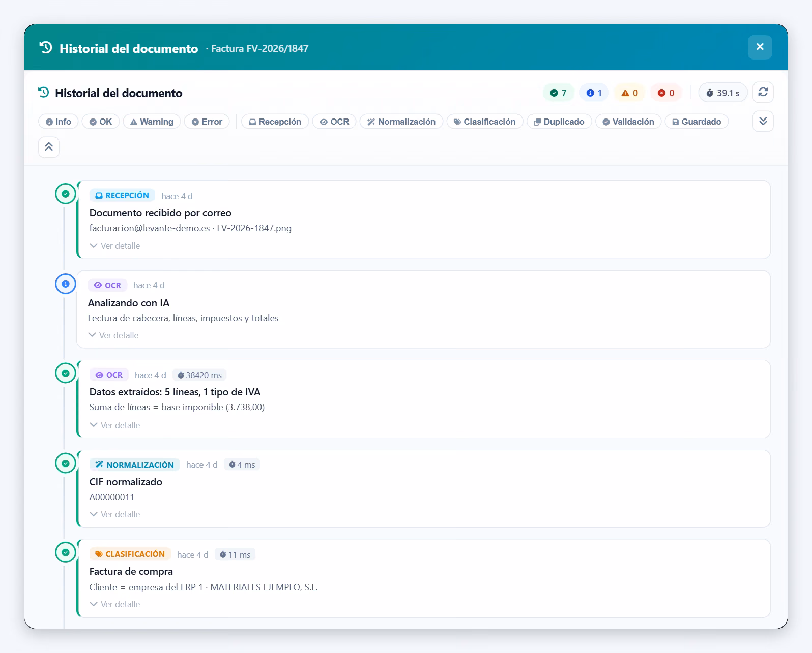The height and width of the screenshot is (653, 812).
Task: Click the 11 ms stopwatch badge
Action: [235, 555]
